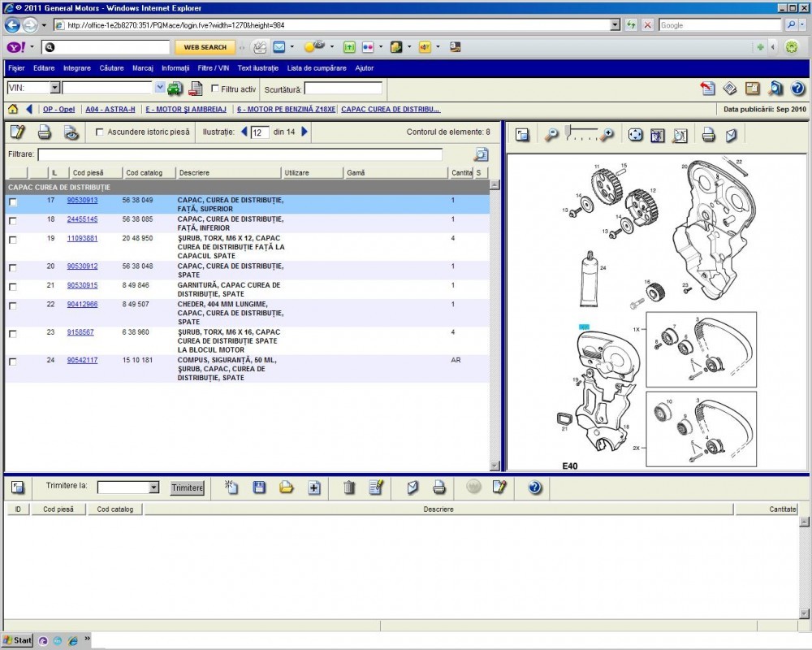This screenshot has height=650, width=812.
Task: Click Internet Explorer icon in taskbar
Action: [x=72, y=641]
